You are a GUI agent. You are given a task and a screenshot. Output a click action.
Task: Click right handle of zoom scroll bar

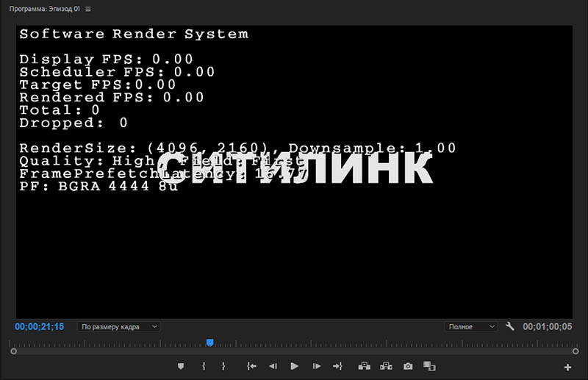(x=576, y=351)
